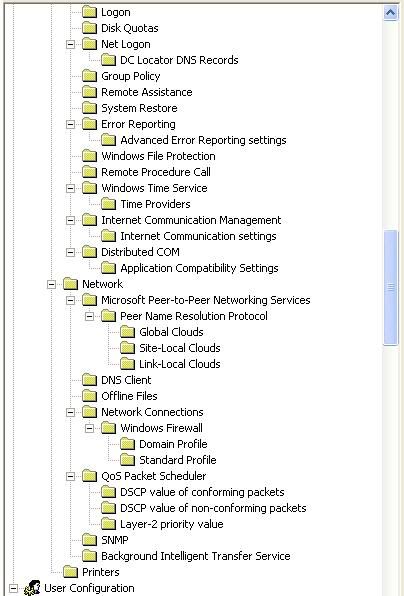Collapse the Net Logon node
Viewport: 404px width, 596px height.
tap(70, 44)
